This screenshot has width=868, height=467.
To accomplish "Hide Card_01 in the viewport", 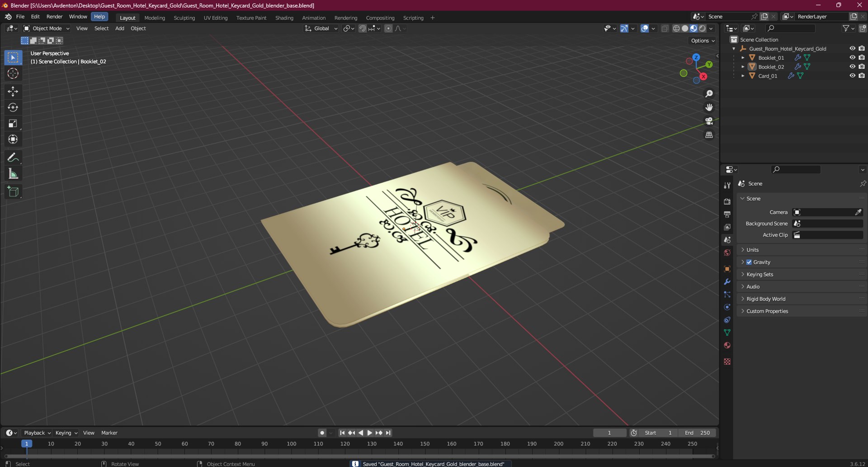I will (x=852, y=76).
